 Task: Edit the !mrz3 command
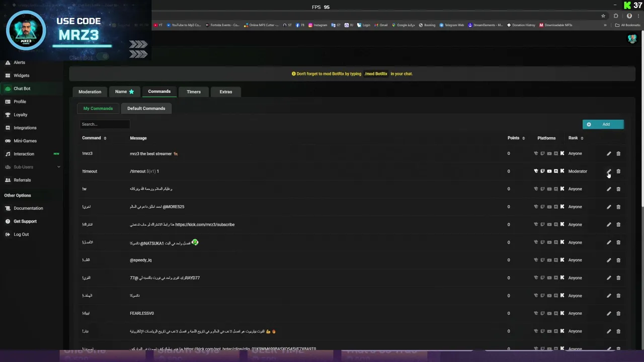(x=609, y=153)
